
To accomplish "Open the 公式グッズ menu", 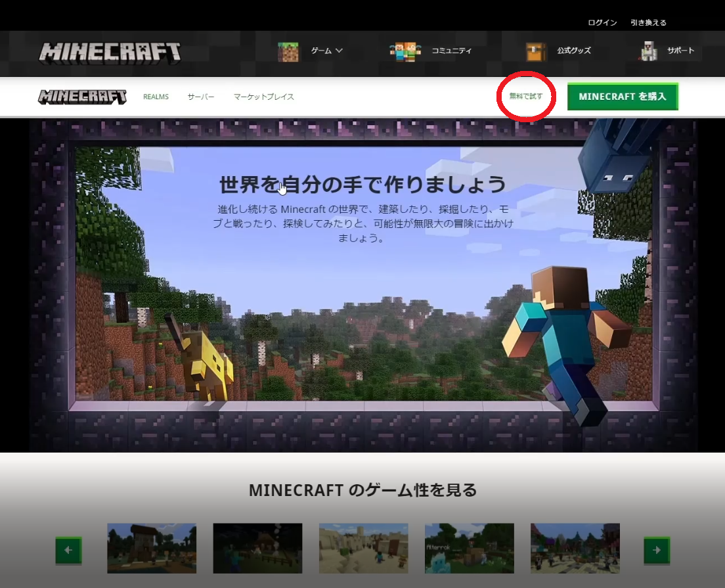I will point(573,51).
